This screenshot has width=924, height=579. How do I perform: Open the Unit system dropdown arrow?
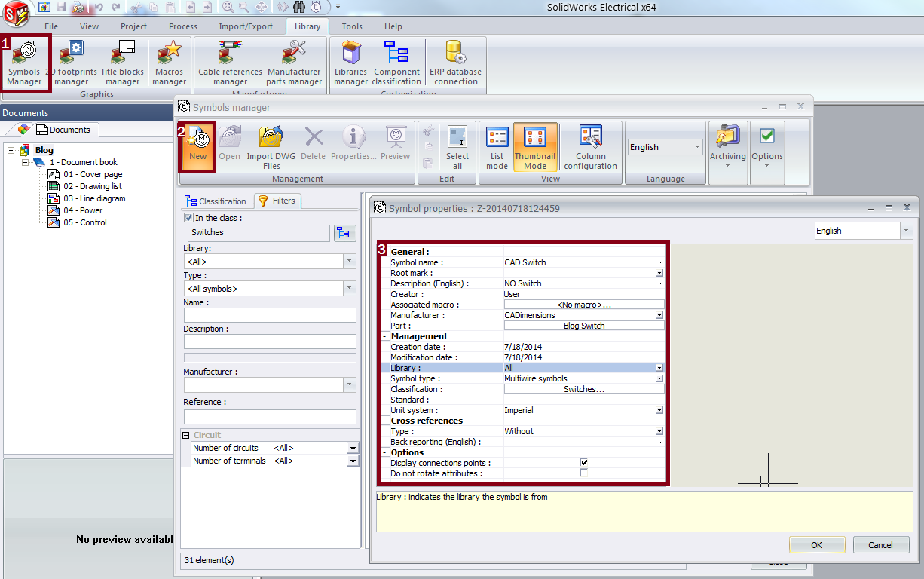click(x=659, y=410)
